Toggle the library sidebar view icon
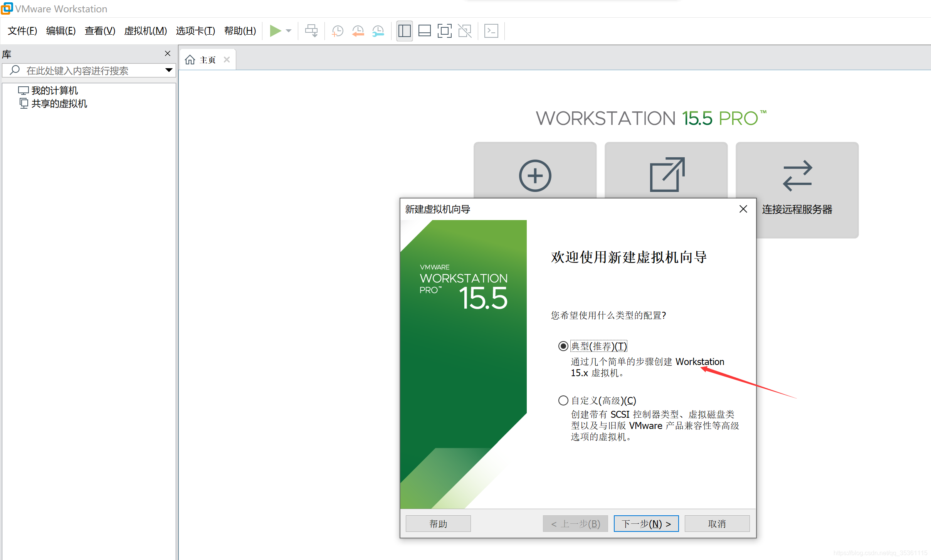 tap(404, 31)
